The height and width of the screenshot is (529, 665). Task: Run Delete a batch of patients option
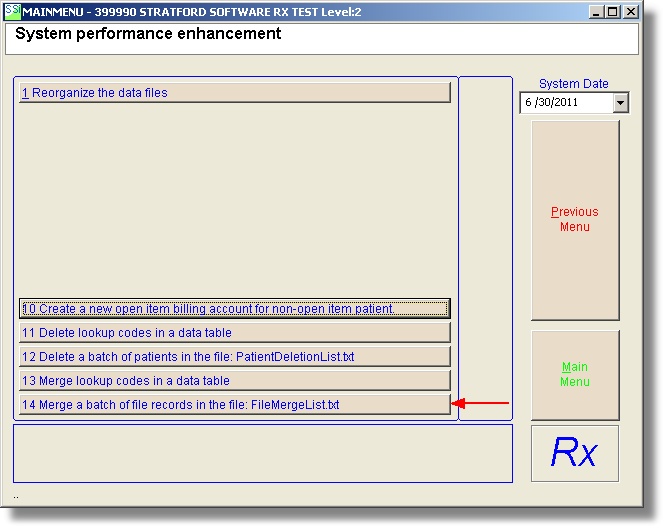(x=235, y=357)
